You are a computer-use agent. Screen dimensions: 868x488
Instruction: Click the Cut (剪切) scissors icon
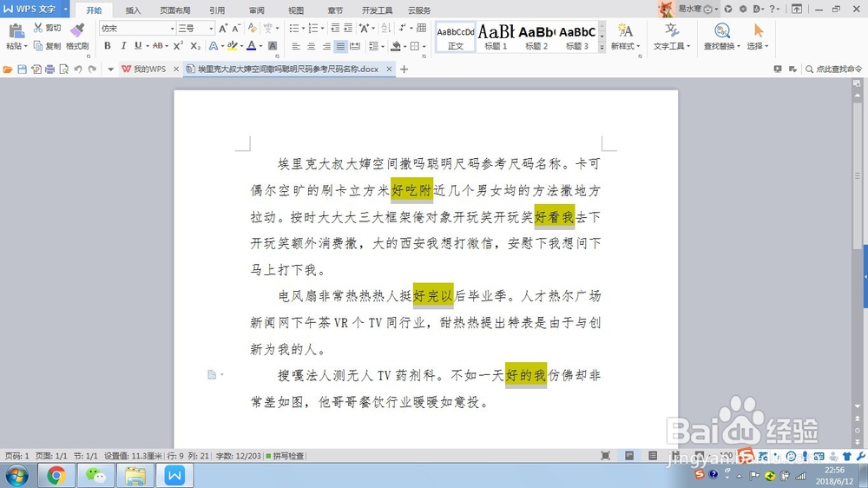38,28
